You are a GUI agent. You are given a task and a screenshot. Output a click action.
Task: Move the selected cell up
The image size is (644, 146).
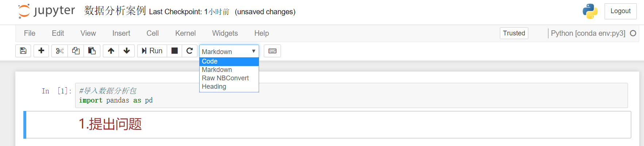tap(111, 51)
